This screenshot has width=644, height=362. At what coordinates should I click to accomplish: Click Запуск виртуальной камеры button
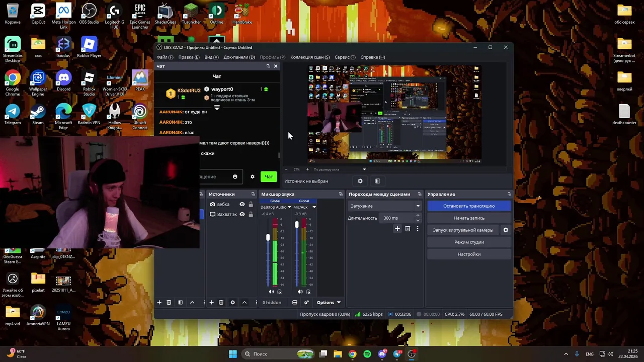(463, 230)
